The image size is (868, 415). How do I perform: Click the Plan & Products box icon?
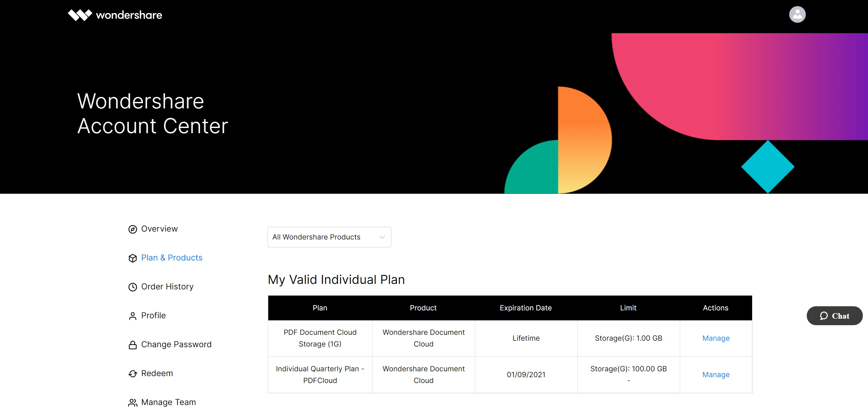(133, 258)
